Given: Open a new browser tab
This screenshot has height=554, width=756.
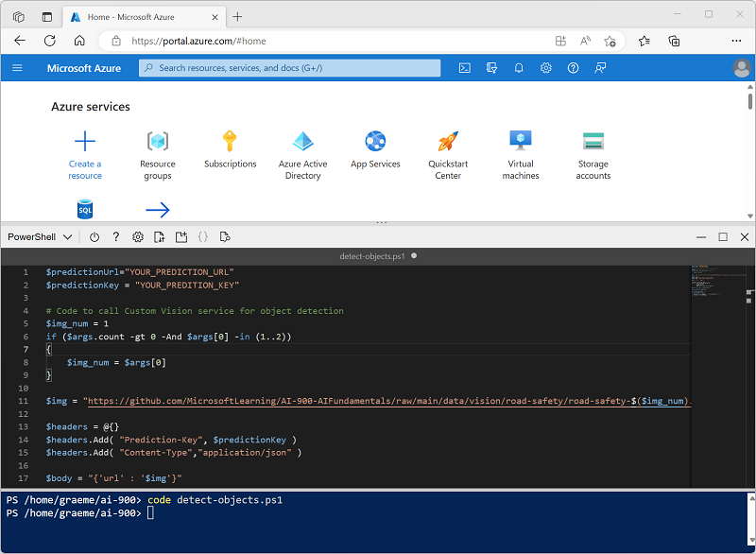Looking at the screenshot, I should click(x=237, y=17).
